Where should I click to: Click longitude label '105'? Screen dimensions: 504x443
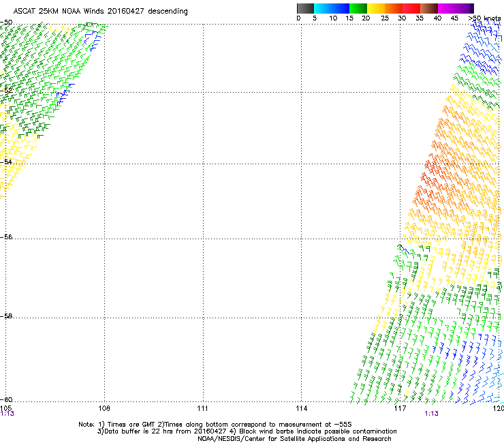pos(6,408)
